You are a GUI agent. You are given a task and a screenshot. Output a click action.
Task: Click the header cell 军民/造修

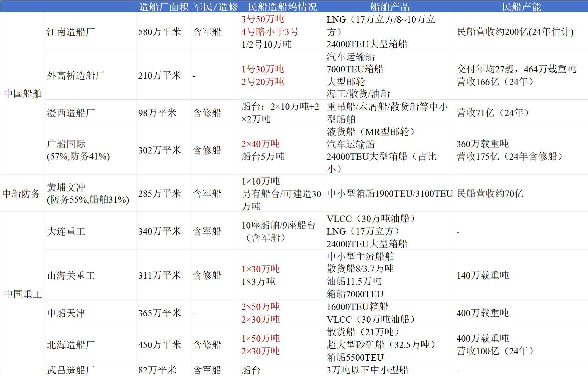coord(215,7)
